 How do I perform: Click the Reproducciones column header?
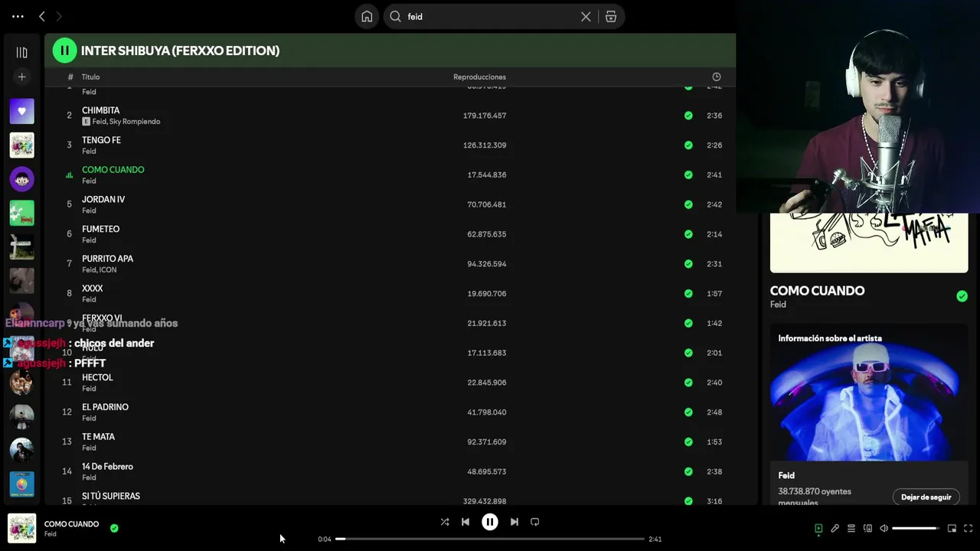coord(479,77)
